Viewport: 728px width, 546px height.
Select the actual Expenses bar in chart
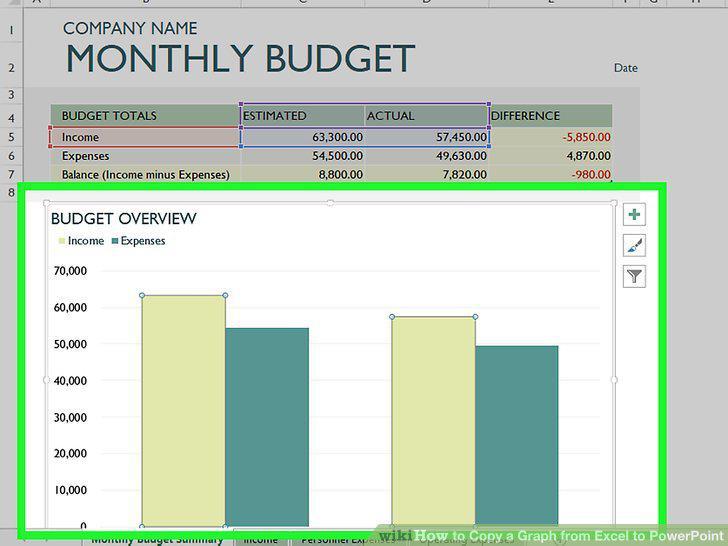(x=517, y=436)
